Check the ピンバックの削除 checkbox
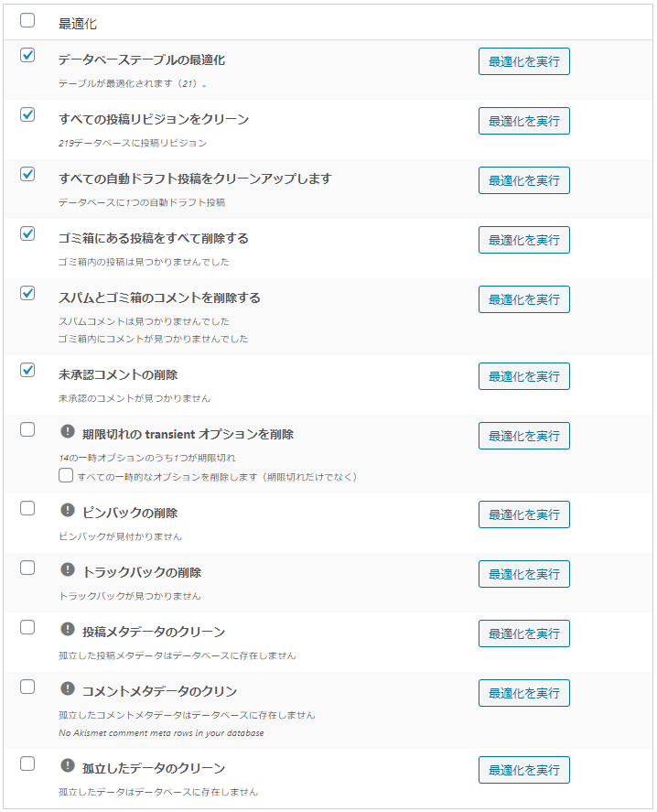Screen dimensions: 657x812 (x=27, y=508)
